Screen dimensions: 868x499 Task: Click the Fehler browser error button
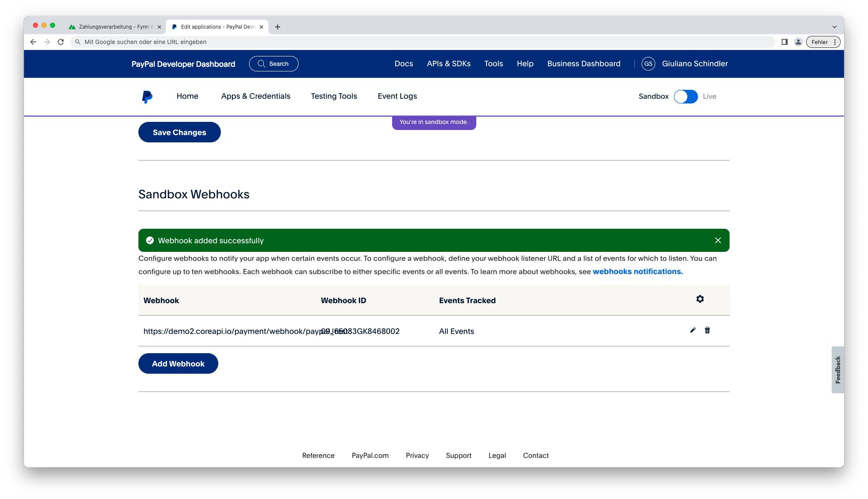coord(823,42)
